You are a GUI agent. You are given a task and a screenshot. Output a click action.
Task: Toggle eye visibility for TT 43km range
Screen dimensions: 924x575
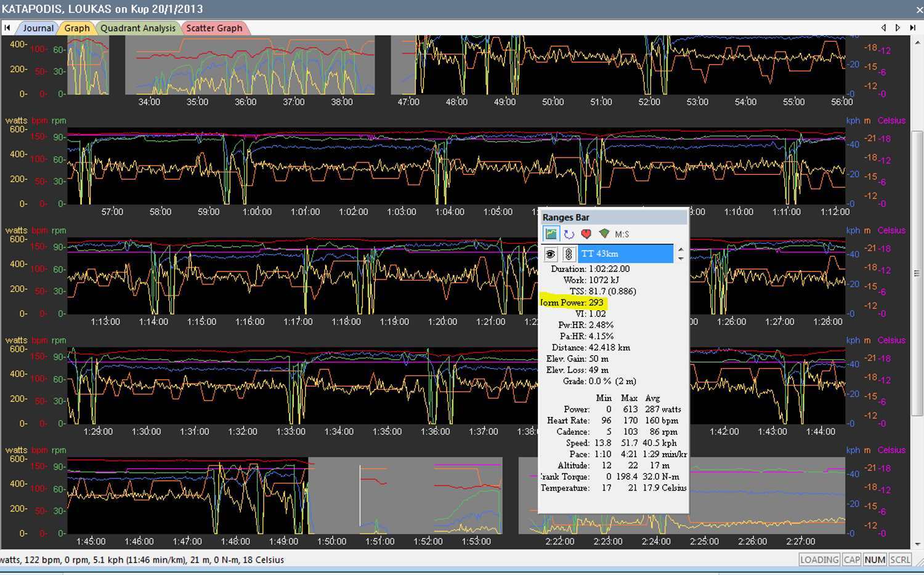551,254
